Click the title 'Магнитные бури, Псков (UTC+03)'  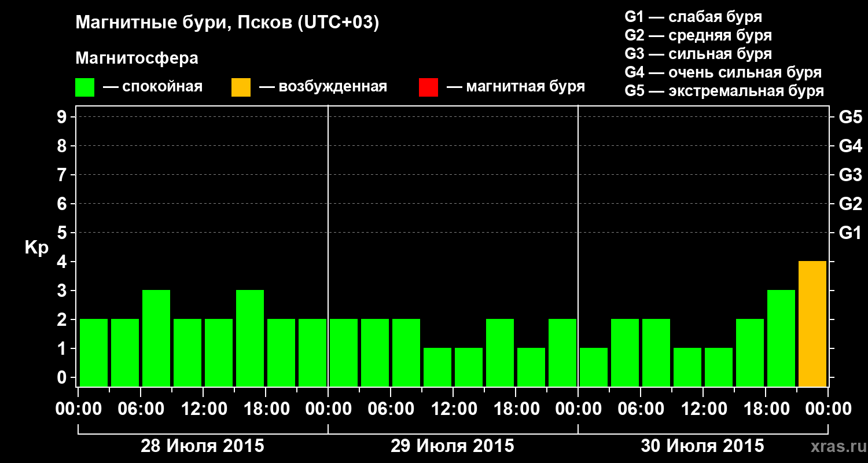(x=227, y=24)
